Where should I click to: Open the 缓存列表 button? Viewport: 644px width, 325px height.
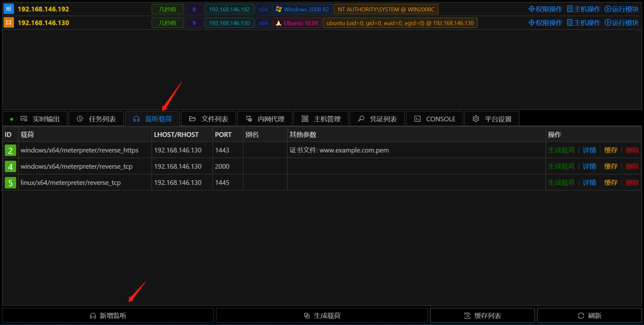(482, 316)
